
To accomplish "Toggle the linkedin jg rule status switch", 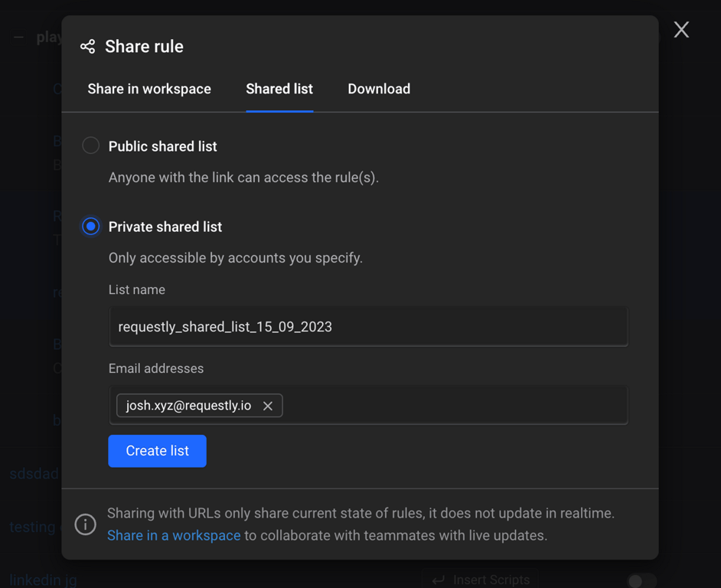I will 641,580.
